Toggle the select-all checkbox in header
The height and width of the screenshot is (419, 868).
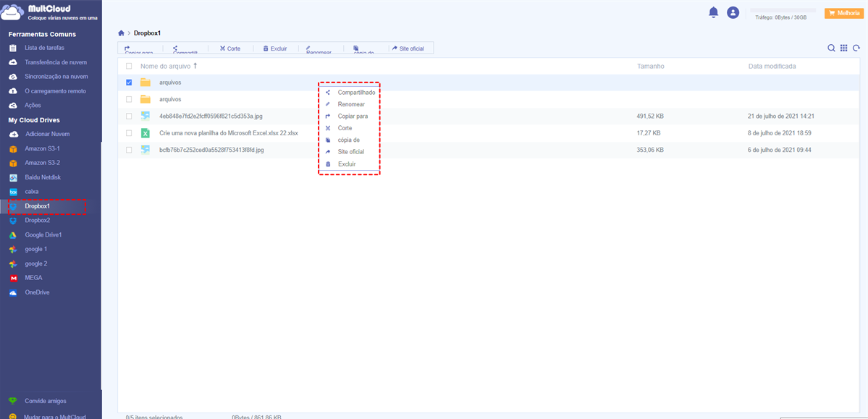(x=129, y=66)
